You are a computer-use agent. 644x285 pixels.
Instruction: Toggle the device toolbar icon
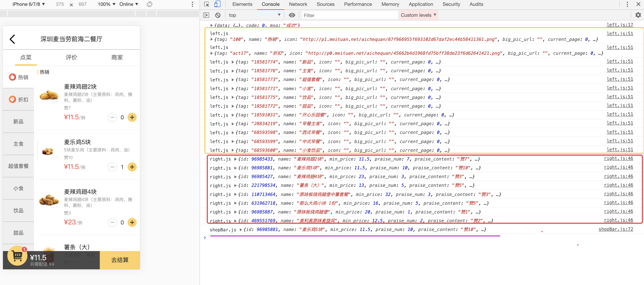[217, 4]
